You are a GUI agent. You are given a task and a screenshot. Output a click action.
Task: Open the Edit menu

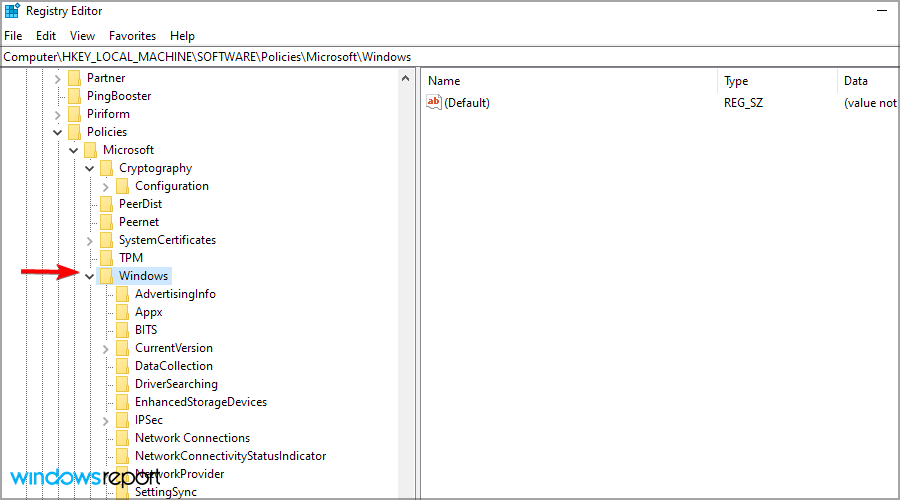point(46,36)
